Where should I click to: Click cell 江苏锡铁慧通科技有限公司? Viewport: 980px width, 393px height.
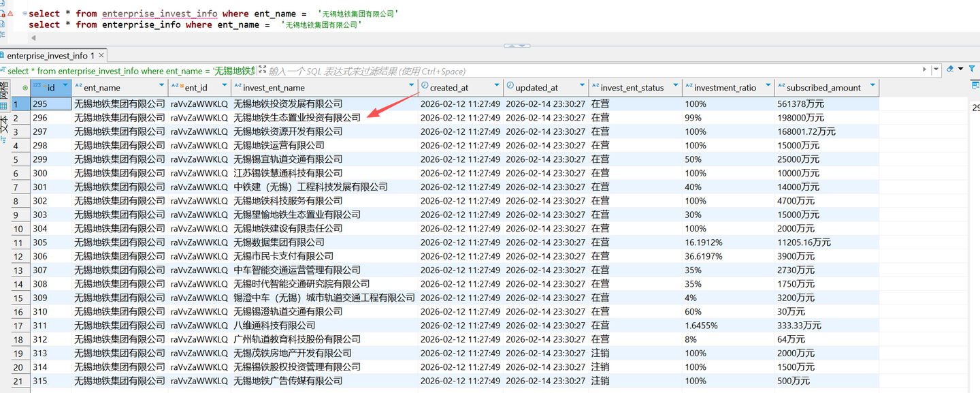point(325,173)
